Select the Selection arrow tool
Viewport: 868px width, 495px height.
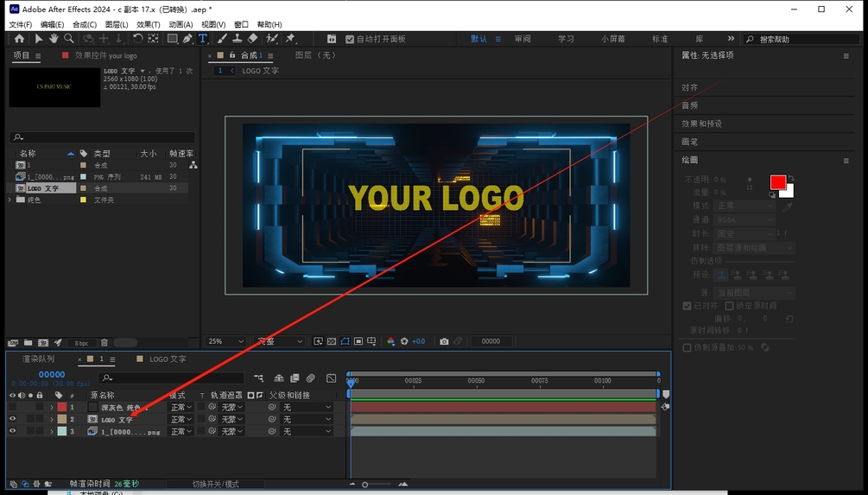(39, 39)
